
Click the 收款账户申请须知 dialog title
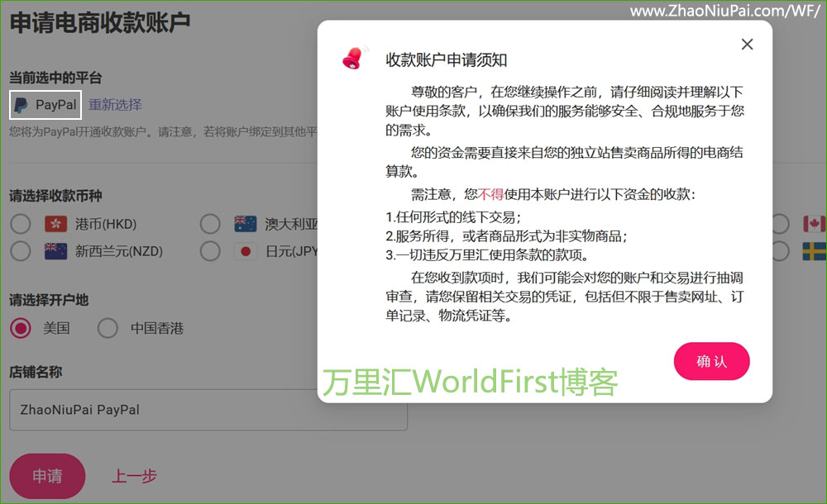447,60
